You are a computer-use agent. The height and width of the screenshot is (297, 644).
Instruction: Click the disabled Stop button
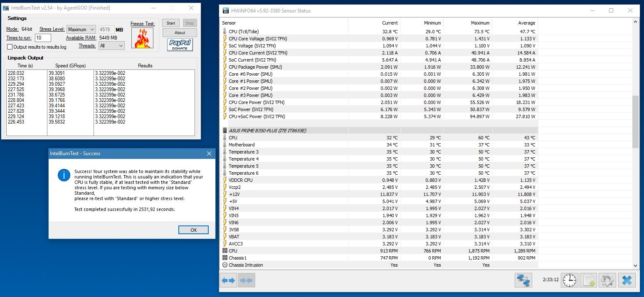tap(190, 23)
